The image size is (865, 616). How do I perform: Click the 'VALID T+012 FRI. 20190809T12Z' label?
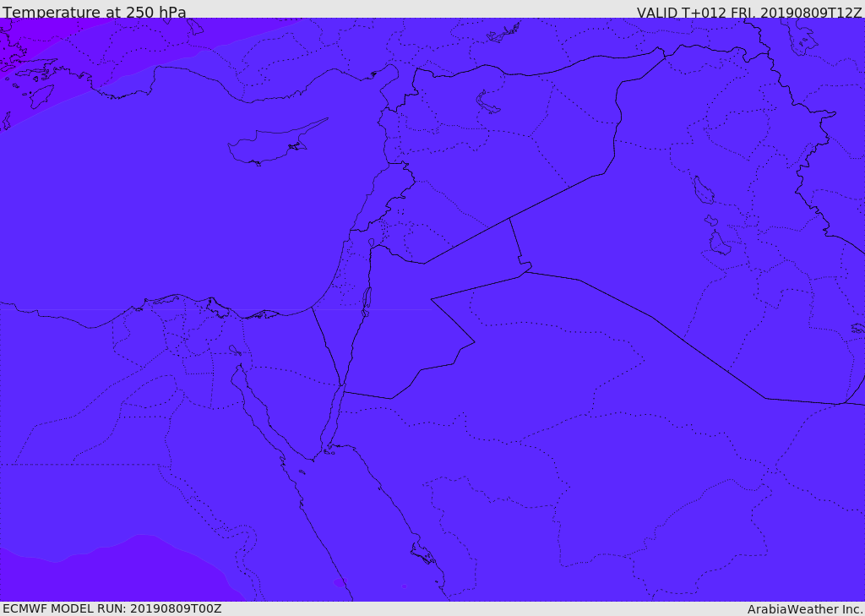[x=749, y=12]
